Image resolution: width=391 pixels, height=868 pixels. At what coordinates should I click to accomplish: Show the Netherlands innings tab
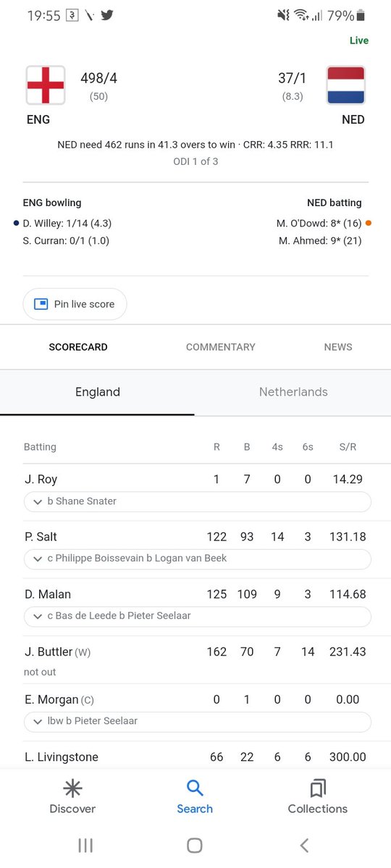(293, 392)
